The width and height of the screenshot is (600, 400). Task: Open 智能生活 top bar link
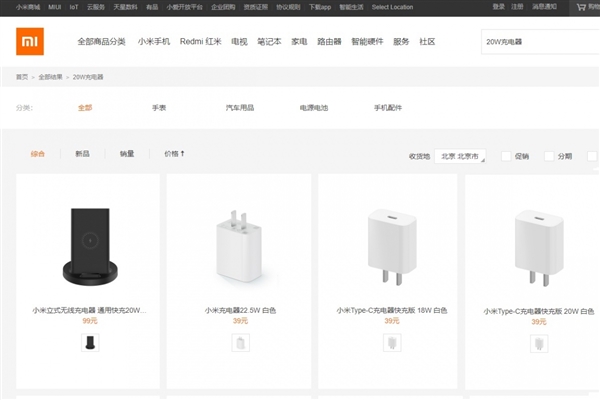tap(351, 7)
